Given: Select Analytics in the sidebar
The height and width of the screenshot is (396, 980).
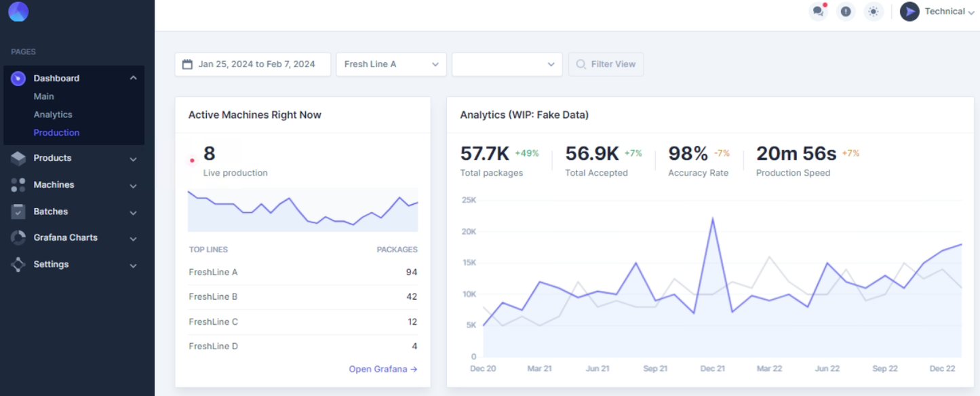Looking at the screenshot, I should pos(53,115).
